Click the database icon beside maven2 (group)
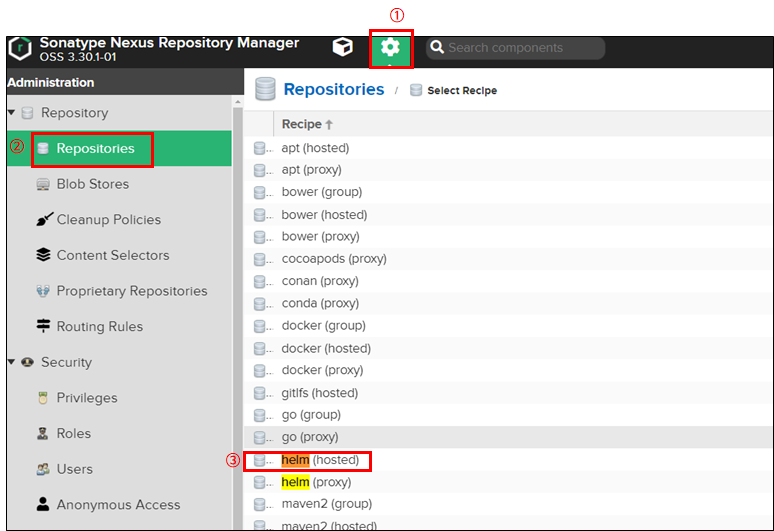The image size is (774, 531). click(x=260, y=504)
